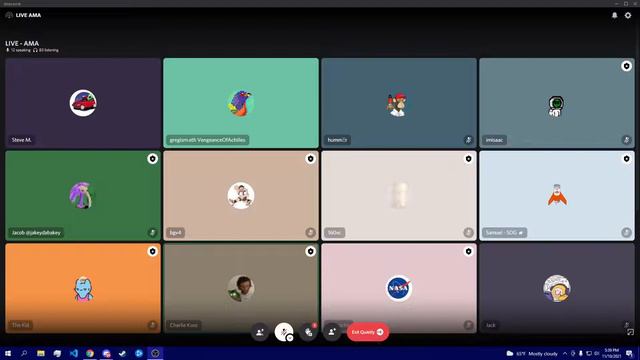This screenshot has width=640, height=360.
Task: Select Samuel's orange rocket avatar
Action: [x=557, y=195]
